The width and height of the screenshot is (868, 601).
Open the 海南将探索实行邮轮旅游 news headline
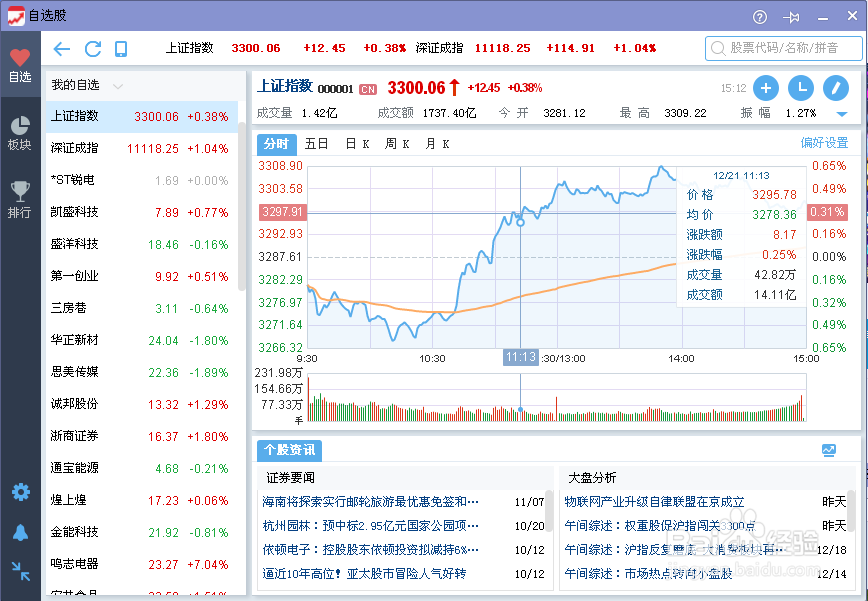371,501
